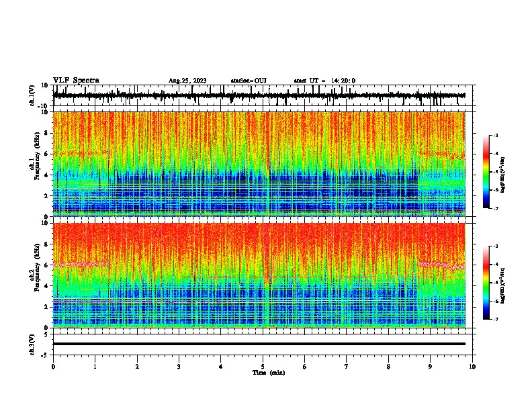Click the ch.1 waveform trace plot
Image resolution: width=532 pixels, height=411 pixels.
[259, 95]
